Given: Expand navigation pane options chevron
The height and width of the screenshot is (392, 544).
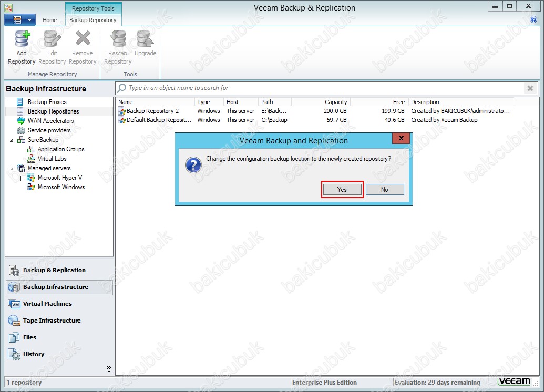Looking at the screenshot, I should (x=109, y=368).
